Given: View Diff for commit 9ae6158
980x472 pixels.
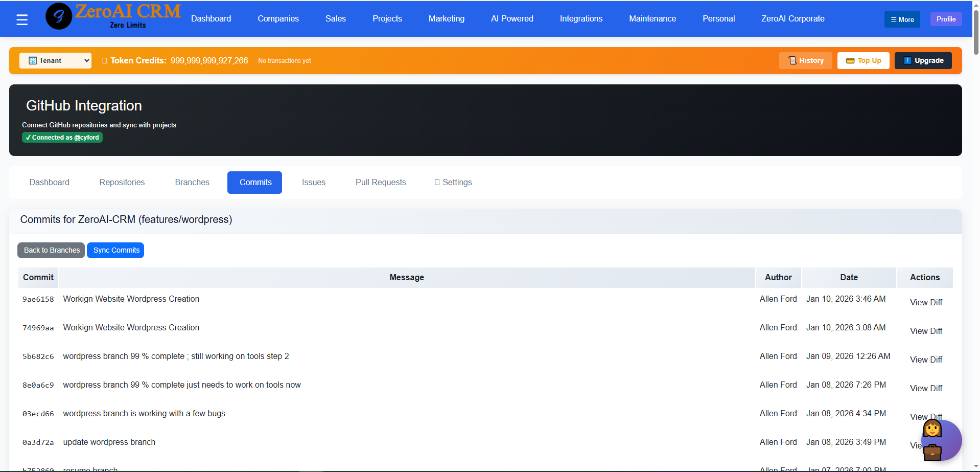Looking at the screenshot, I should click(x=926, y=302).
